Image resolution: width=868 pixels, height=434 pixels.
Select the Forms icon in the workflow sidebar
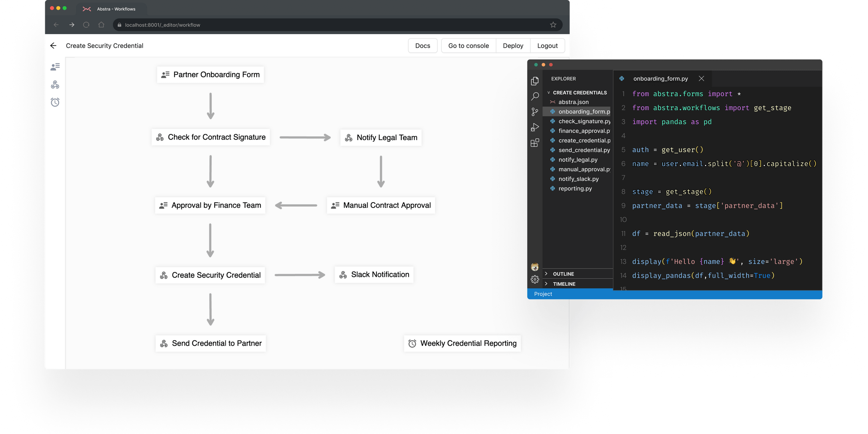[x=55, y=66]
